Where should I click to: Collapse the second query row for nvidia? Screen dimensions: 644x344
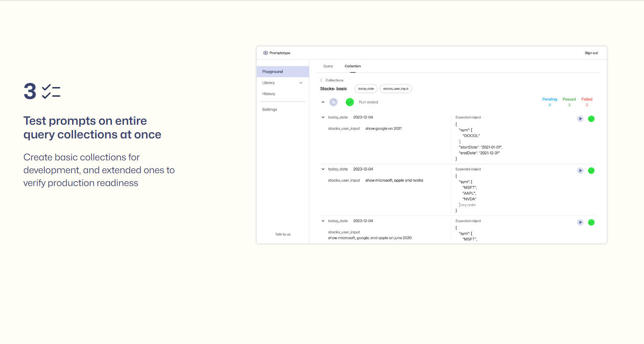pyautogui.click(x=323, y=169)
